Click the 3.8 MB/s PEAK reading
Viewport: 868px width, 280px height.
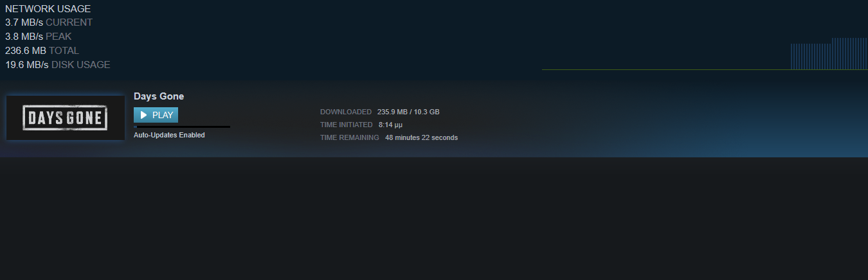click(x=39, y=37)
